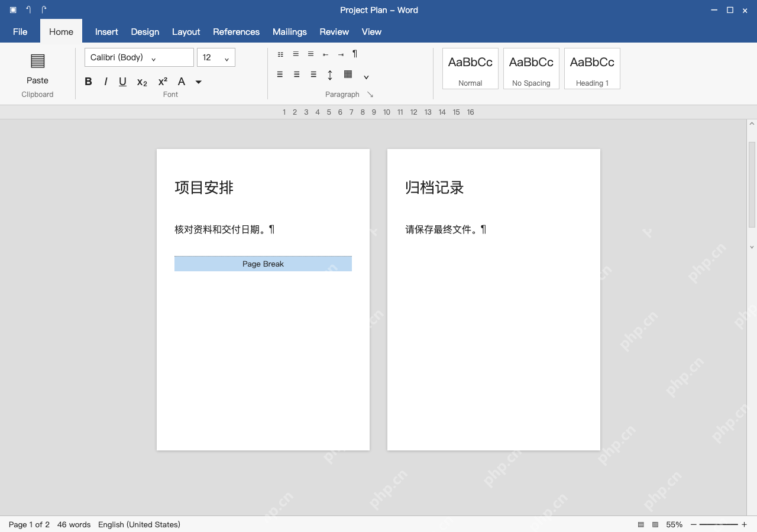Viewport: 757px width, 532px height.
Task: Open the Mailings tab
Action: click(290, 32)
